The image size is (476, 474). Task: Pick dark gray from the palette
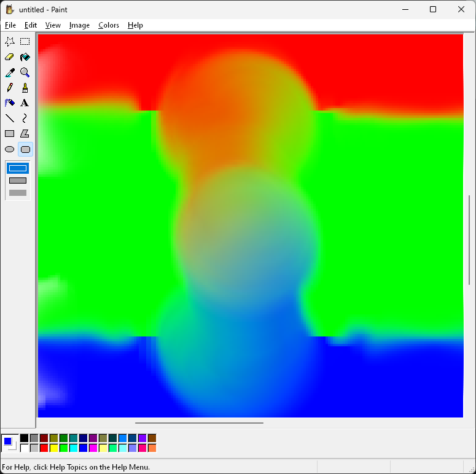(x=34, y=438)
